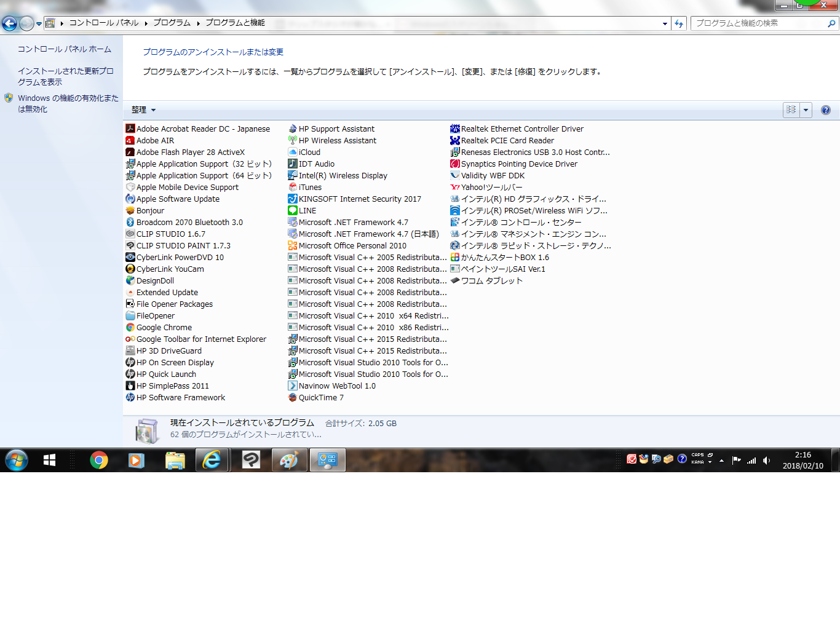Click the CLIP STUDIO PAINT 1.7.3 icon

coord(130,245)
